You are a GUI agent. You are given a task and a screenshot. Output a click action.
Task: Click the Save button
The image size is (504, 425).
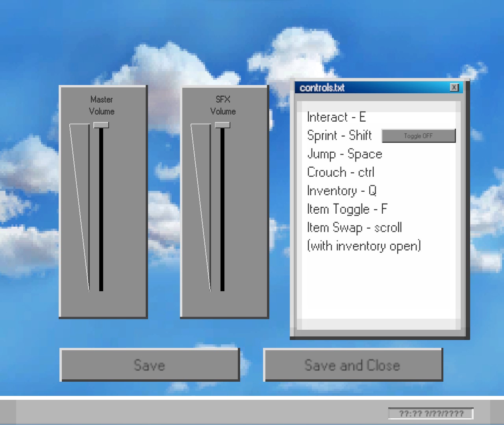150,365
